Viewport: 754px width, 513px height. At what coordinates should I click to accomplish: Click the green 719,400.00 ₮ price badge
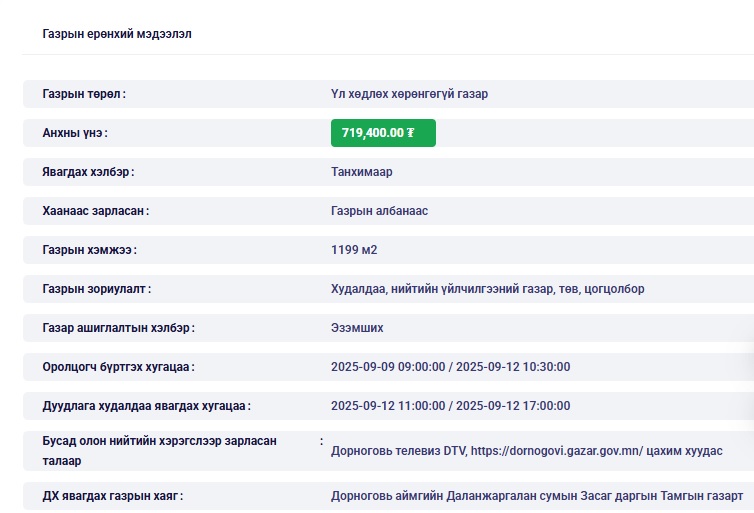click(x=383, y=133)
